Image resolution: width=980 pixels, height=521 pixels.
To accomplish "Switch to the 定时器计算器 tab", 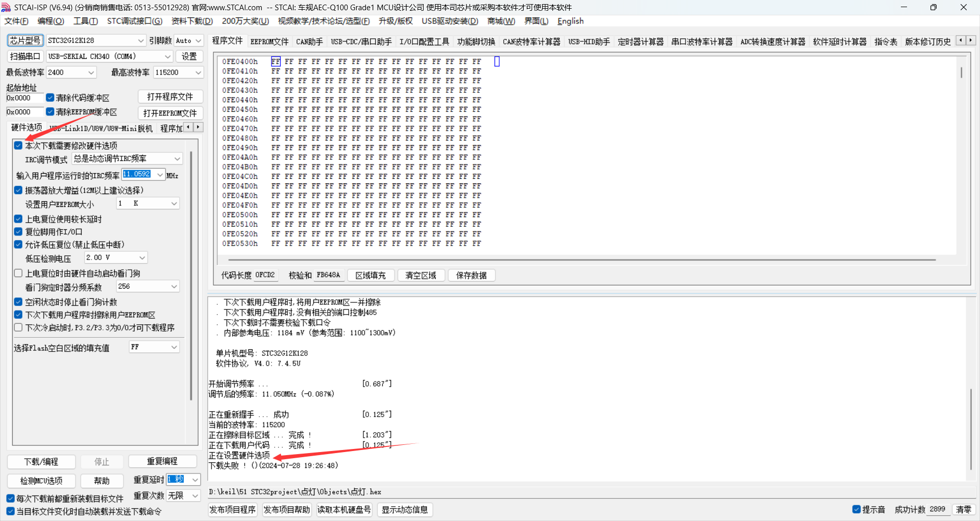I will click(641, 42).
